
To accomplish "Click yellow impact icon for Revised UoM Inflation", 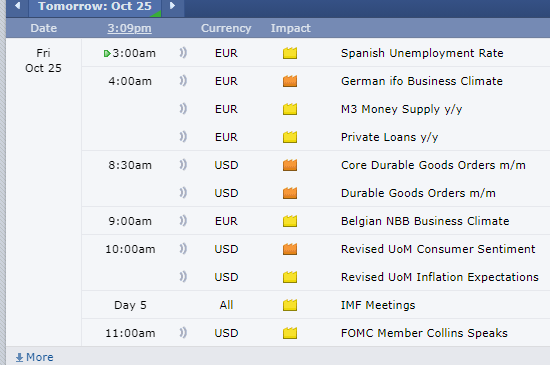I will coord(290,277).
